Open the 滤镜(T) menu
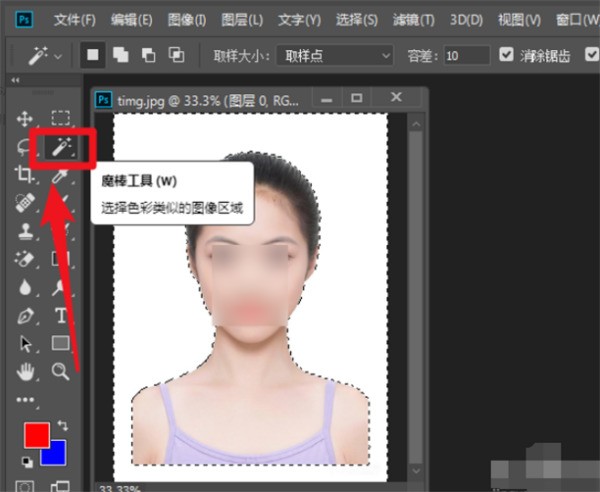 pyautogui.click(x=414, y=19)
